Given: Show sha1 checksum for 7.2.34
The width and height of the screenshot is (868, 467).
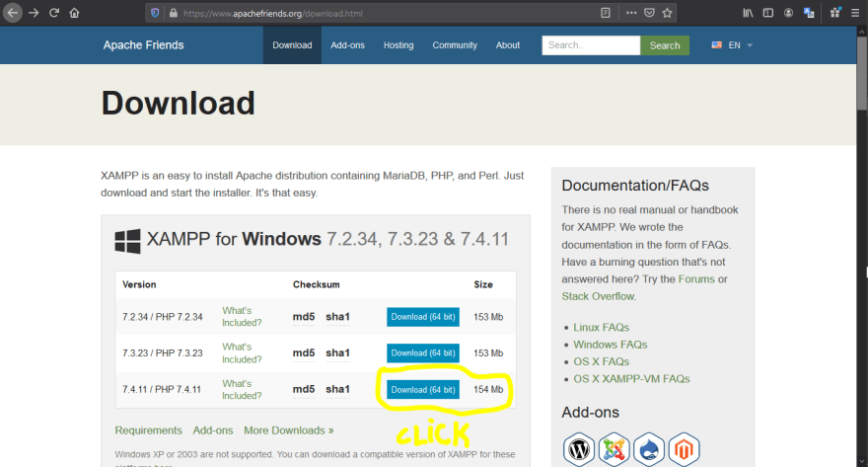Looking at the screenshot, I should pos(337,317).
